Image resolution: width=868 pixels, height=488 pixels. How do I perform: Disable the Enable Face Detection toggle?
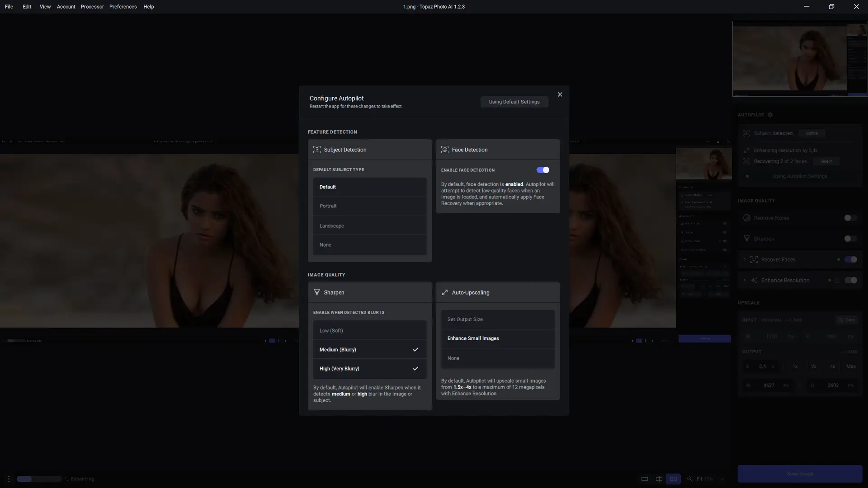click(542, 170)
